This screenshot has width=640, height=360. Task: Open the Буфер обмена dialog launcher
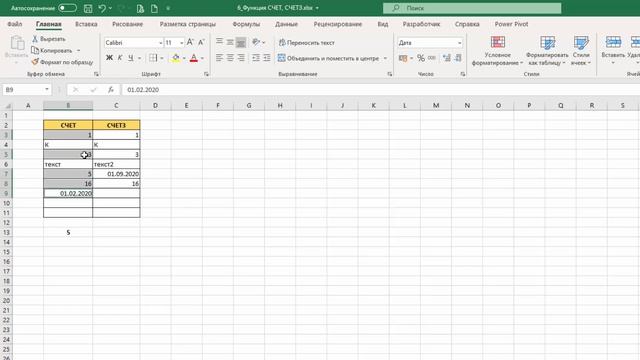pyautogui.click(x=96, y=74)
